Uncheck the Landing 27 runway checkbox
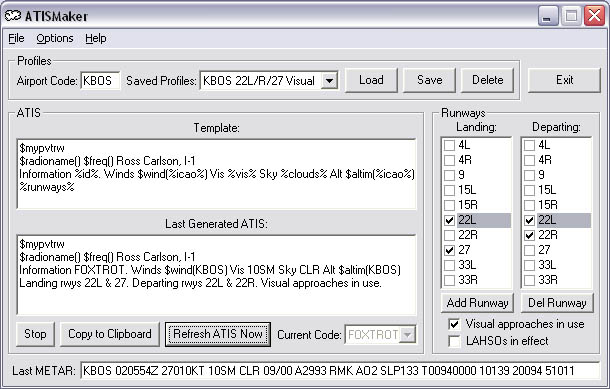 pyautogui.click(x=449, y=250)
